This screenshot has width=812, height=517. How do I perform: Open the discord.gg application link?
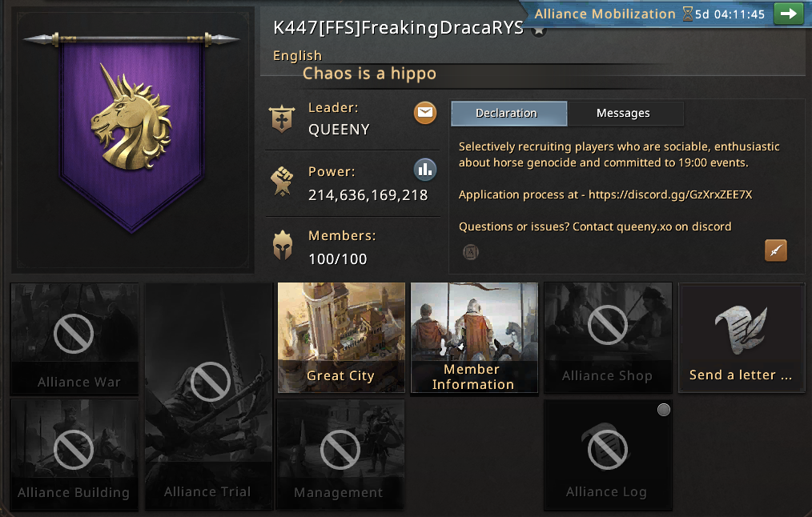point(670,194)
